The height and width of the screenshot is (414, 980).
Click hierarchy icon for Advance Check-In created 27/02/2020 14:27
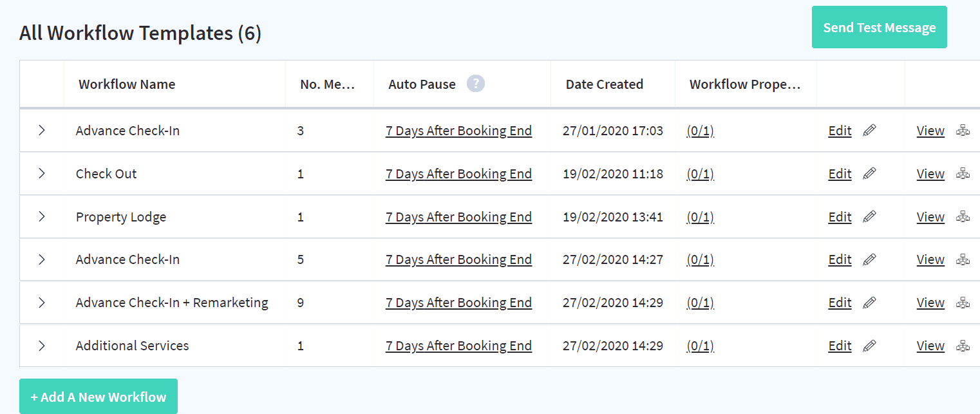click(x=963, y=259)
